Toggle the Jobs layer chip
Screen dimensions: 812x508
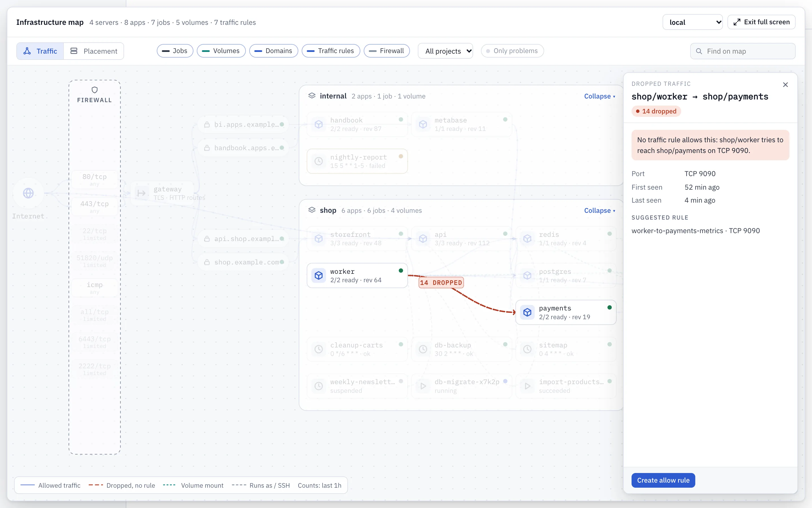point(175,51)
